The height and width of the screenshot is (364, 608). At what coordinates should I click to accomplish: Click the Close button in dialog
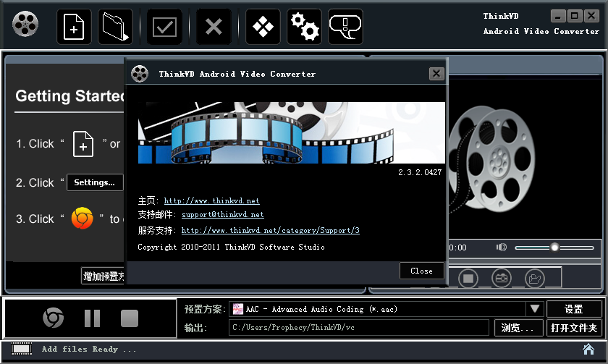tap(421, 271)
